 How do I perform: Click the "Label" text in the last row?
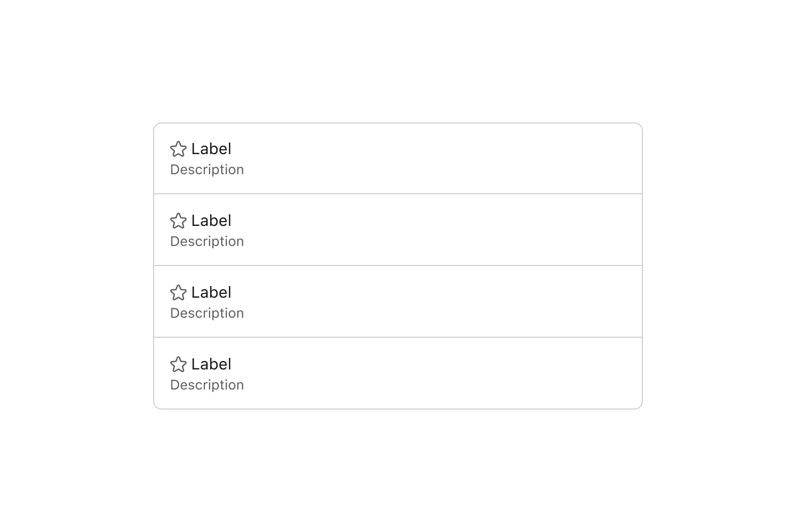pos(211,365)
